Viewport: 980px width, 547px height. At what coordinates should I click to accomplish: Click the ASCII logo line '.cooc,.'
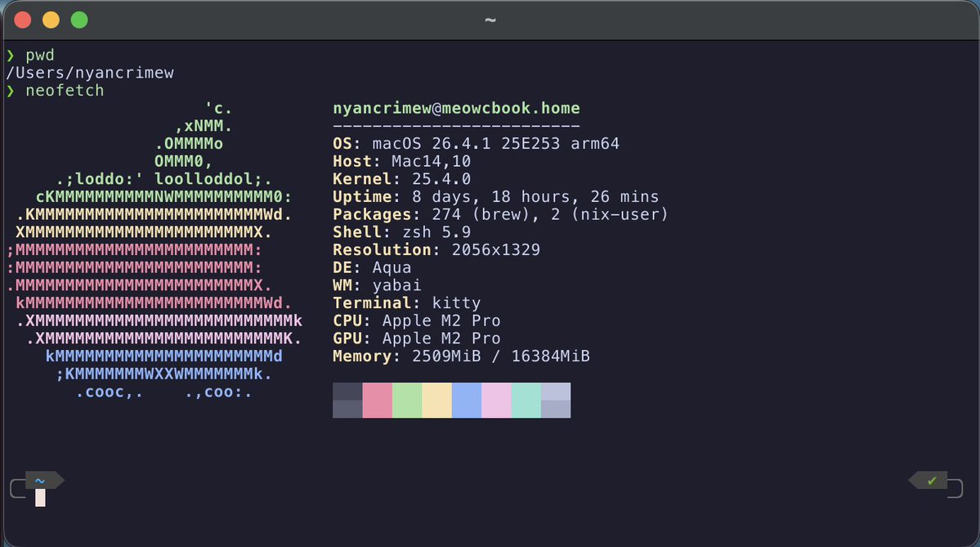(x=110, y=392)
